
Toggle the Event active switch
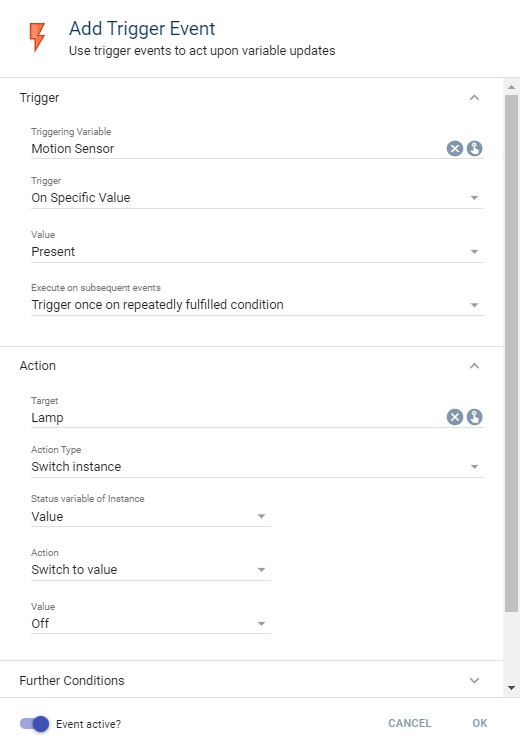click(34, 724)
